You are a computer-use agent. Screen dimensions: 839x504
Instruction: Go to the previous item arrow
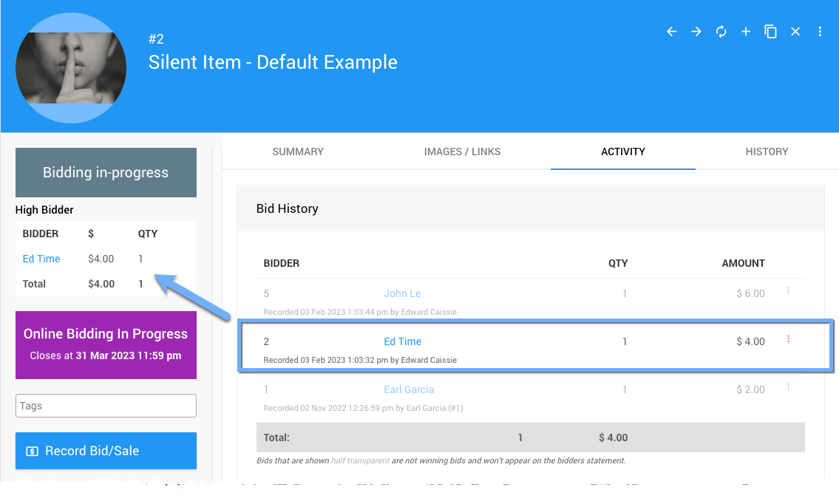671,32
